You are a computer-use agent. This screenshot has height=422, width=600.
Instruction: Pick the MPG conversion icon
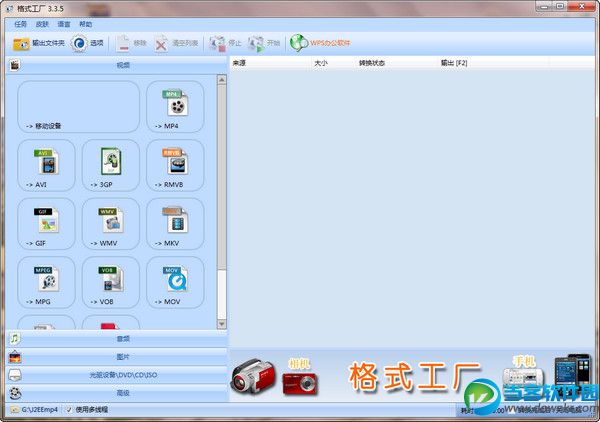(x=45, y=282)
